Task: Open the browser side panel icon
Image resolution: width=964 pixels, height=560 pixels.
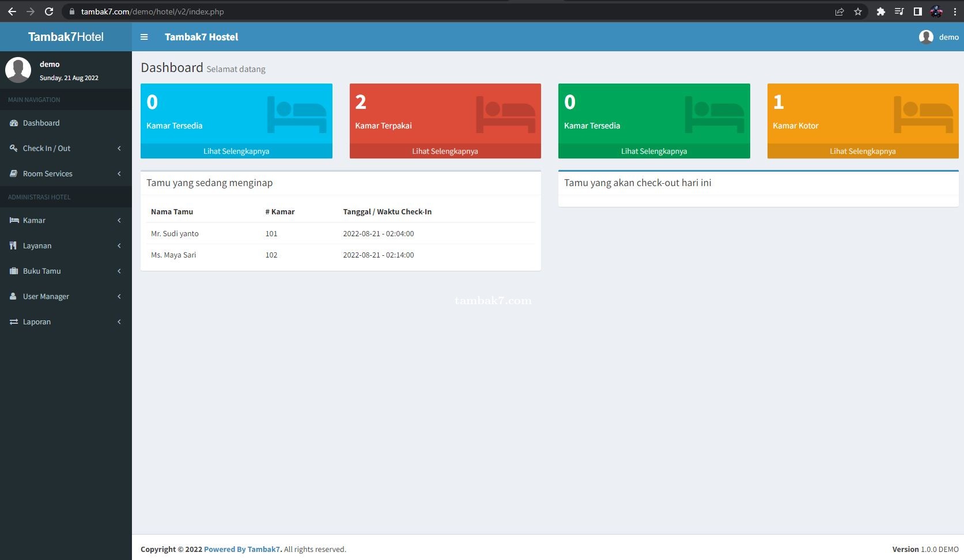Action: 918,12
